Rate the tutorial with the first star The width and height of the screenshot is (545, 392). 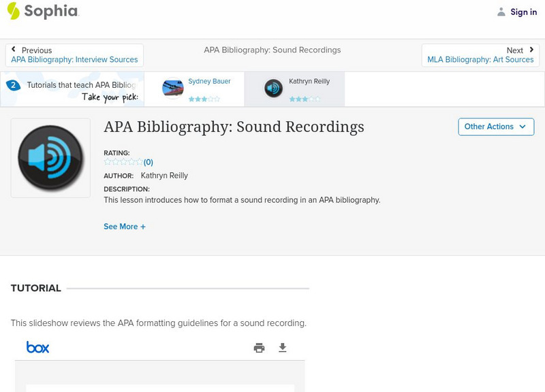tap(106, 162)
